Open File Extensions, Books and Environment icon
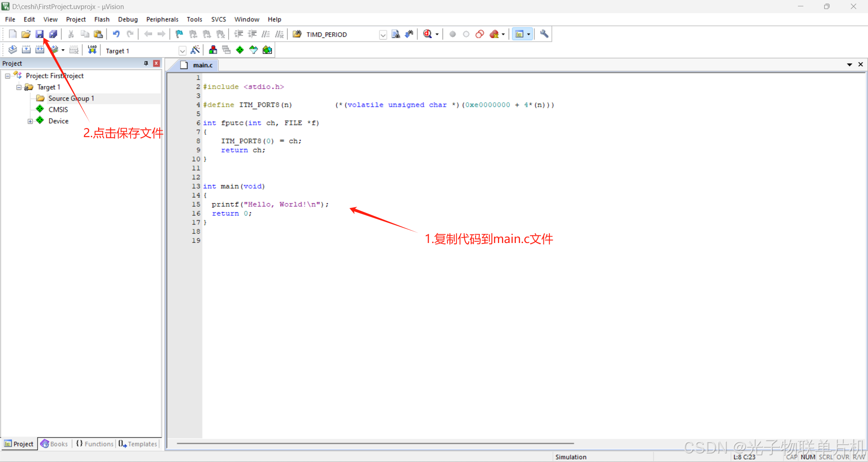The image size is (868, 462). 213,50
